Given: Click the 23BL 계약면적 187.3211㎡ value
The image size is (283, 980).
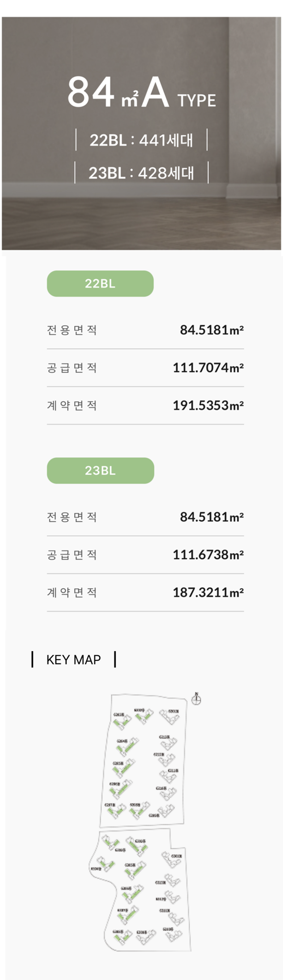Looking at the screenshot, I should click(208, 592).
